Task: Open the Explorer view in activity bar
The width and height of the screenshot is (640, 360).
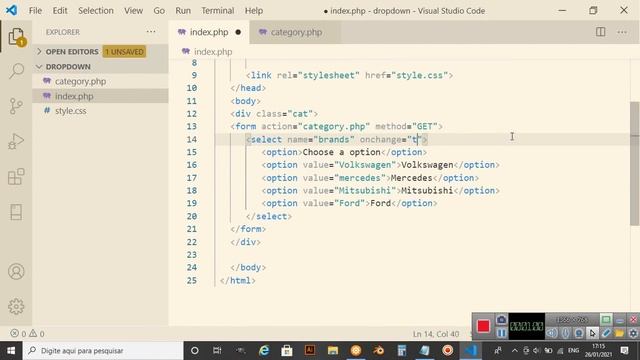Action: pos(16,37)
